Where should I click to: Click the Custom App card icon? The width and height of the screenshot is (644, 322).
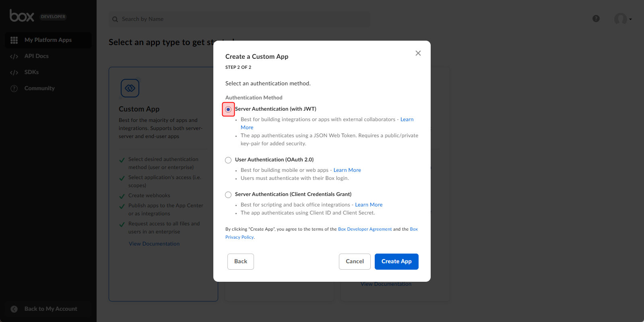click(x=130, y=88)
